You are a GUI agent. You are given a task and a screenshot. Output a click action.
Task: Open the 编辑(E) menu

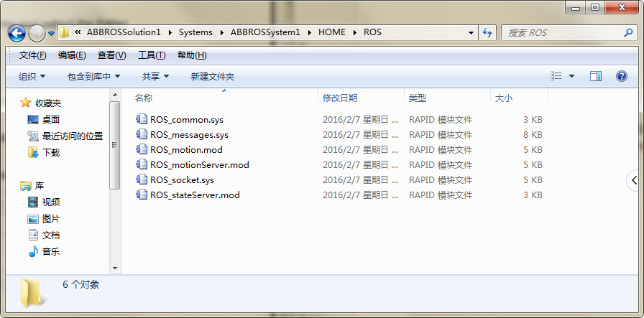click(72, 55)
